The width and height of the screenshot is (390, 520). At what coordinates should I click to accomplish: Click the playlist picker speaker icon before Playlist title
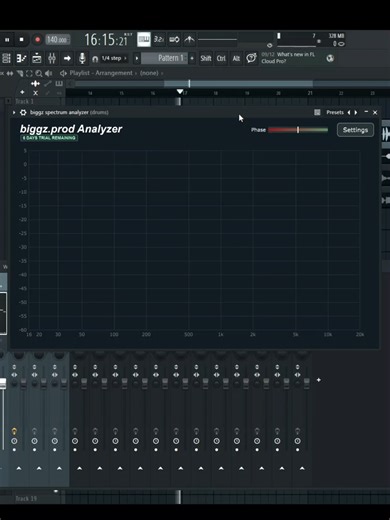point(63,73)
